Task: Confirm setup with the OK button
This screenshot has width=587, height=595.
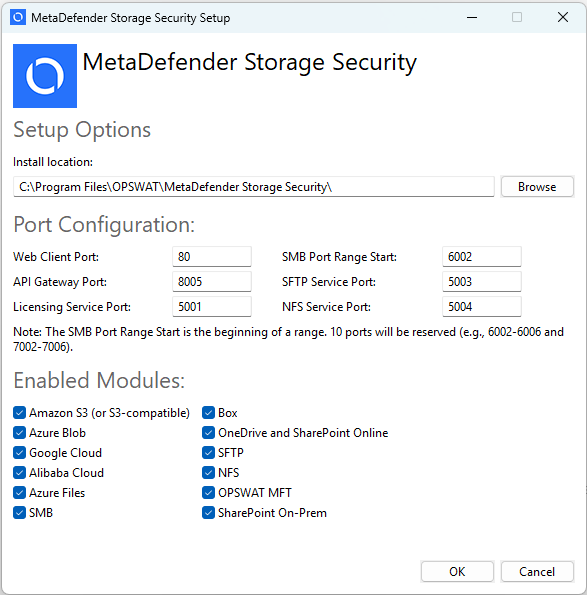Action: click(457, 571)
